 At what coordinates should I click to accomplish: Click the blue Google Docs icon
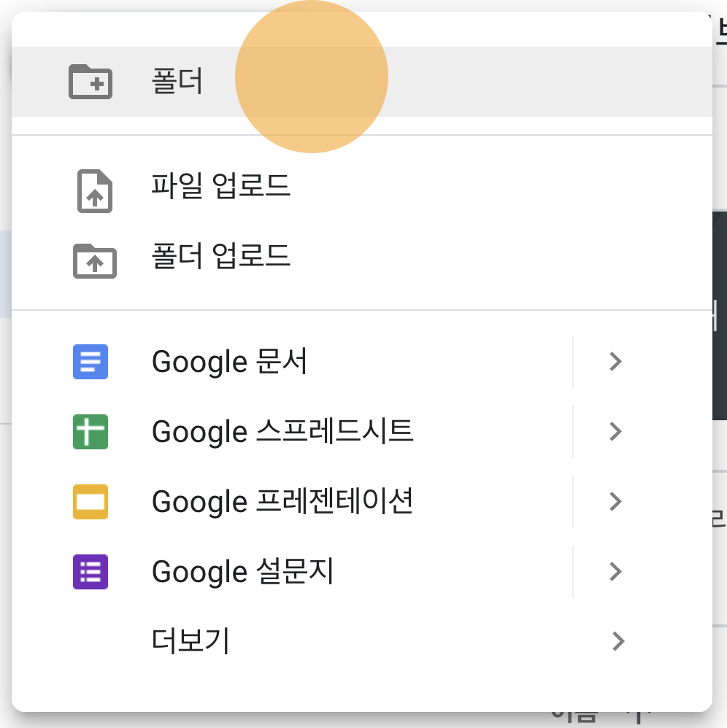(x=91, y=362)
